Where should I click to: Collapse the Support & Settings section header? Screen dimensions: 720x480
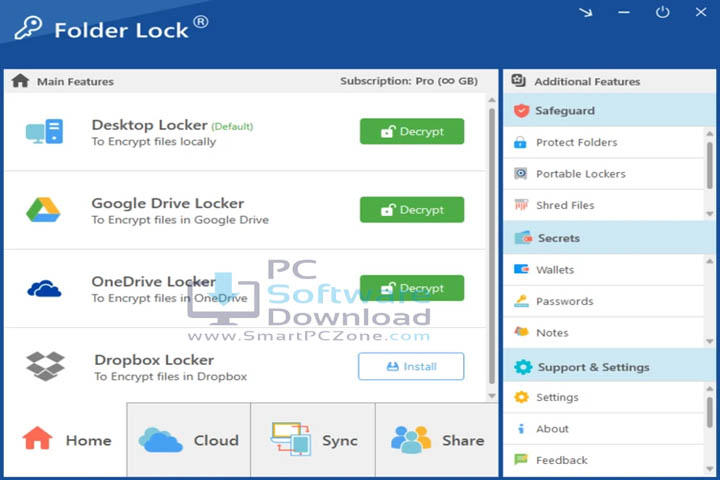tap(609, 367)
